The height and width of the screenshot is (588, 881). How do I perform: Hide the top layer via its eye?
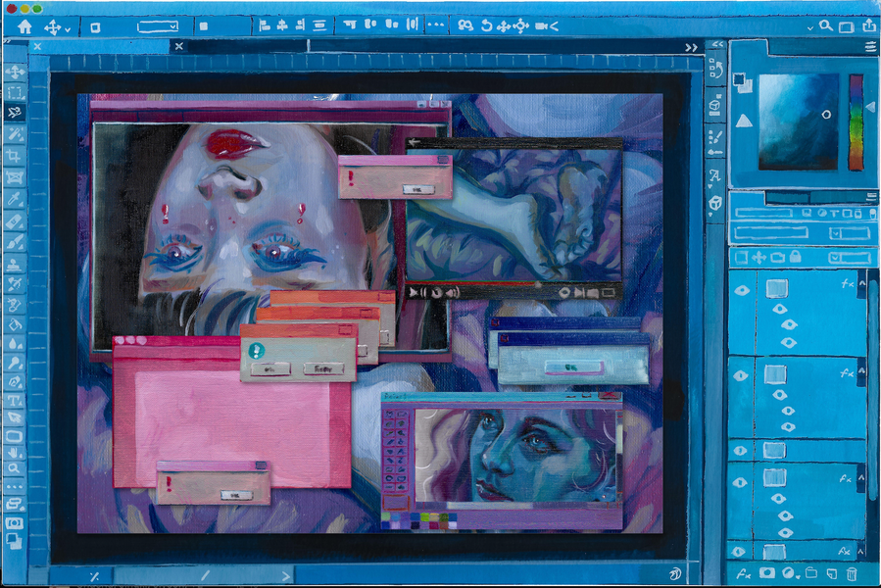click(742, 290)
